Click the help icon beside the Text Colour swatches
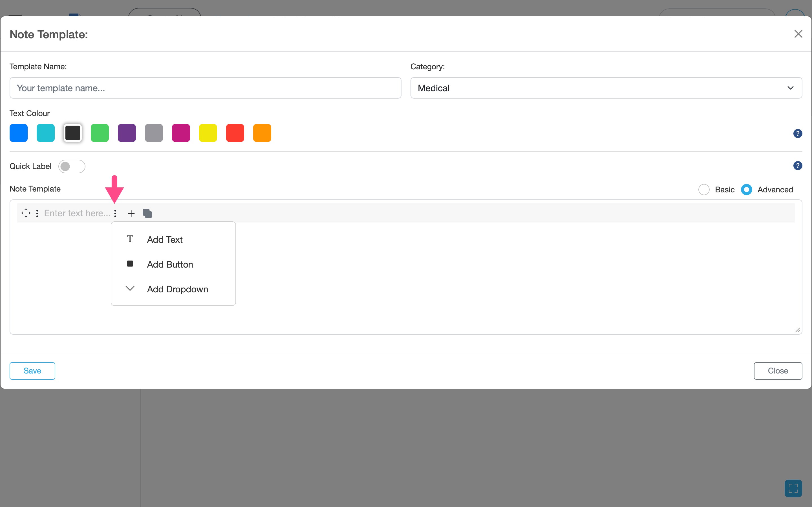 pyautogui.click(x=797, y=133)
